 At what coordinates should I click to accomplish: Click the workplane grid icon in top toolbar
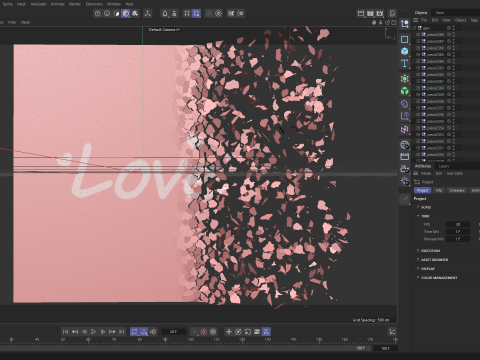pos(187,13)
